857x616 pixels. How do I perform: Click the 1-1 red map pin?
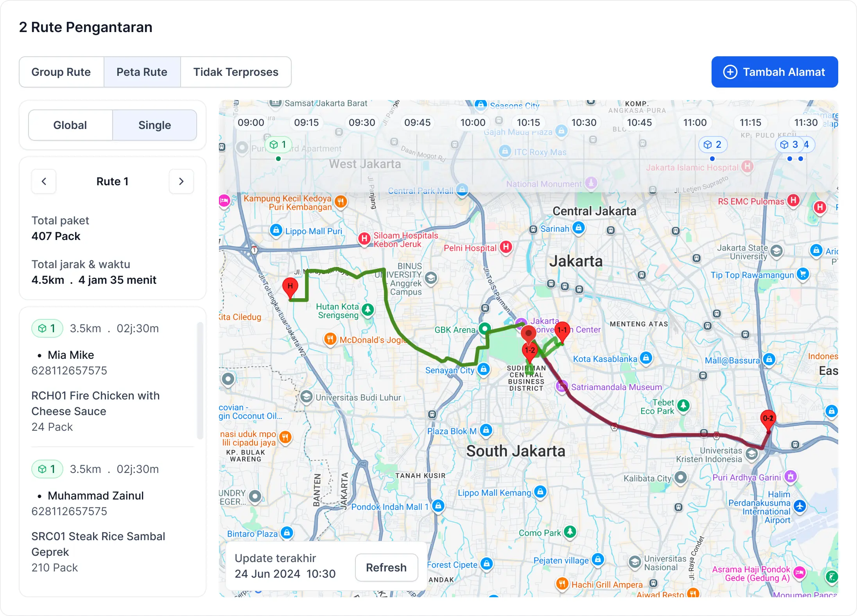click(562, 330)
